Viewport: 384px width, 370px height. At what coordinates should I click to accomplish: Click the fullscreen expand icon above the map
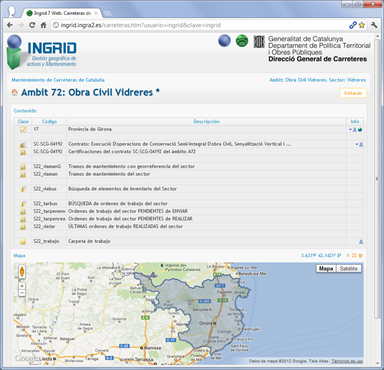pyautogui.click(x=354, y=256)
